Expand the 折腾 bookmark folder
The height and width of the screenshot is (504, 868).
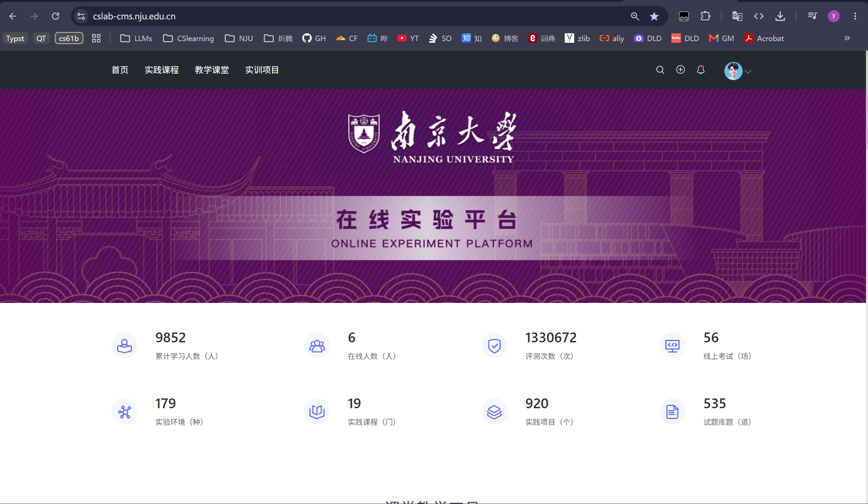pyautogui.click(x=278, y=38)
